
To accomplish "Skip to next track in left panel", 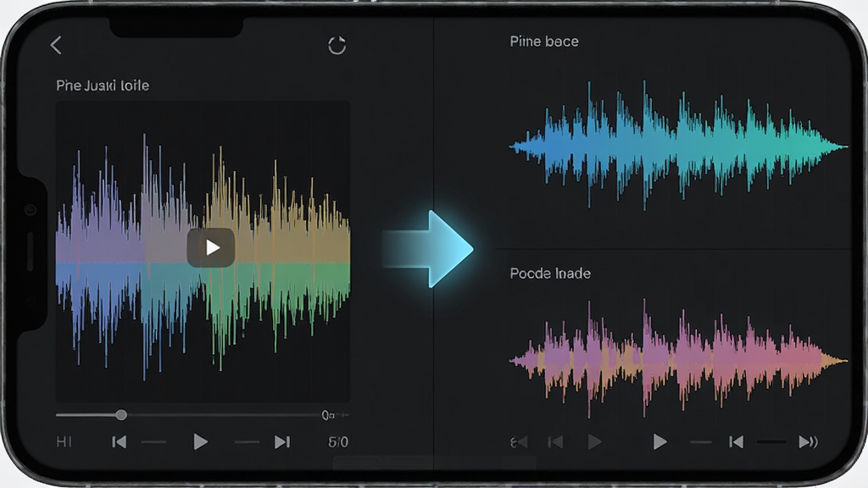I will tap(282, 441).
